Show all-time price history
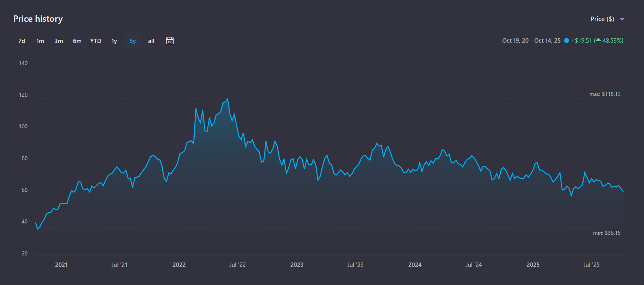Viewport: 644px width, 285px height. point(151,41)
